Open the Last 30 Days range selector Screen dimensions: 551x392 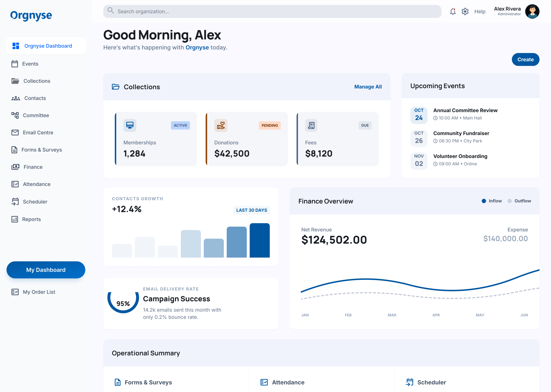(251, 210)
